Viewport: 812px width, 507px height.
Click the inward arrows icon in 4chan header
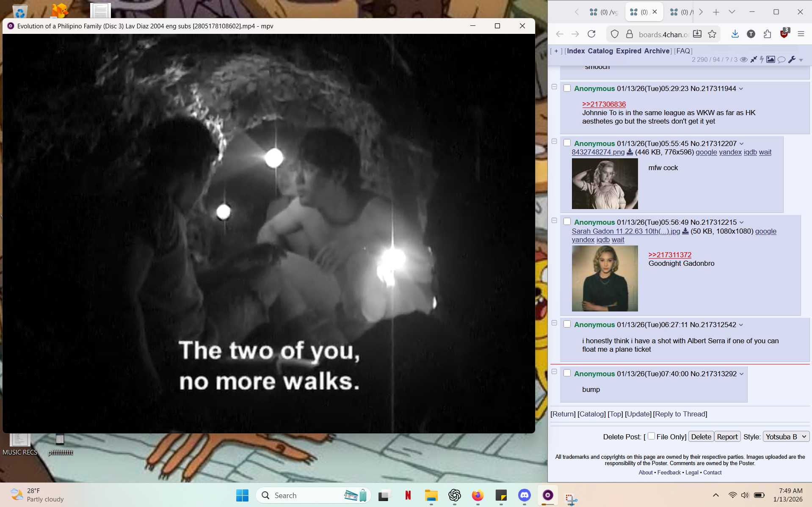[x=754, y=60]
